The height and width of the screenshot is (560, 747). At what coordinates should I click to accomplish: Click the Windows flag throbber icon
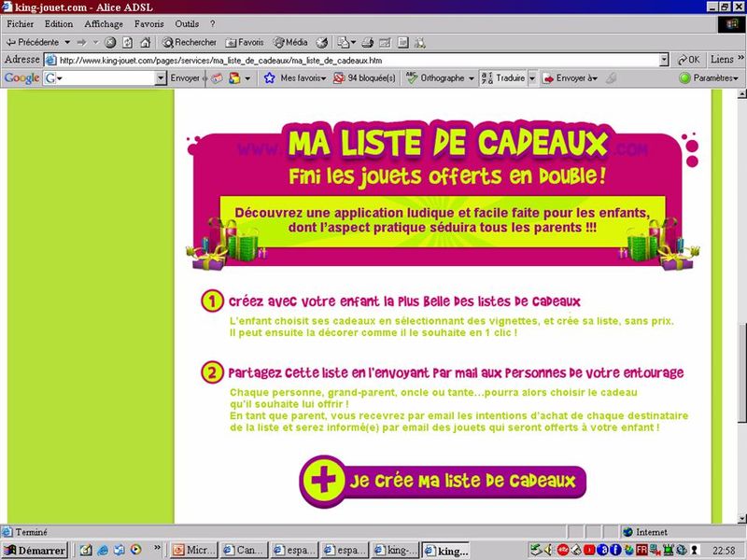(731, 24)
